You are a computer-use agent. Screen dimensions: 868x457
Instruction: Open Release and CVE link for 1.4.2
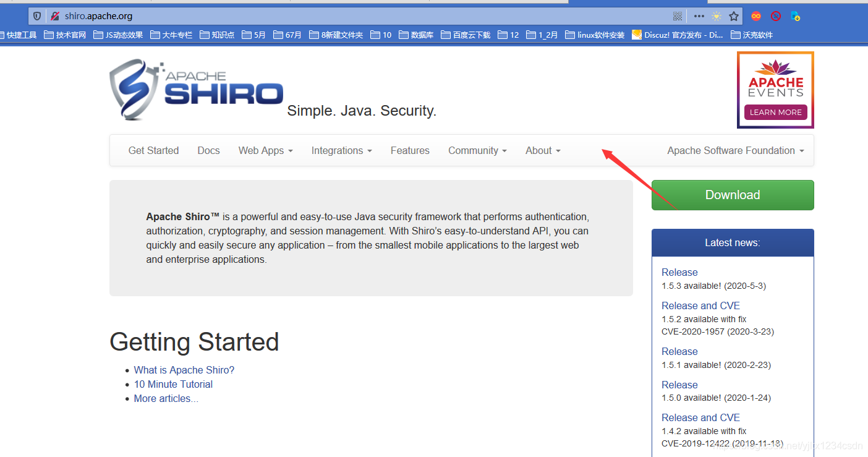coord(700,417)
